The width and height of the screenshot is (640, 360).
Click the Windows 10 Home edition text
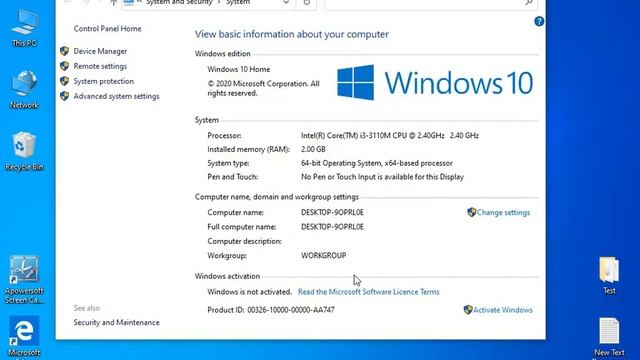pyautogui.click(x=239, y=69)
